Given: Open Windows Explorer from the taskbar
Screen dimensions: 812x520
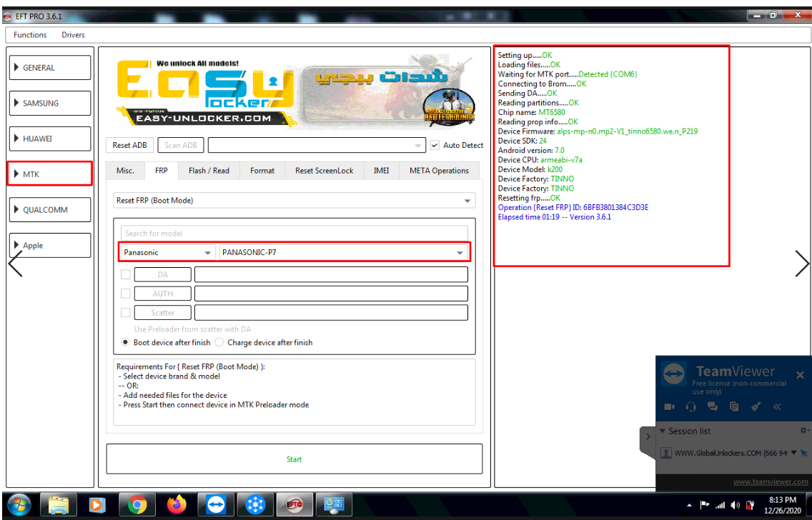Looking at the screenshot, I should click(59, 504).
